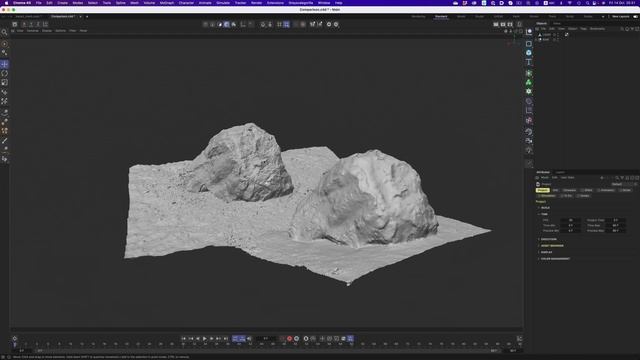Open the Mode menu in Attribute Manager
The width and height of the screenshot is (640, 360).
[544, 178]
